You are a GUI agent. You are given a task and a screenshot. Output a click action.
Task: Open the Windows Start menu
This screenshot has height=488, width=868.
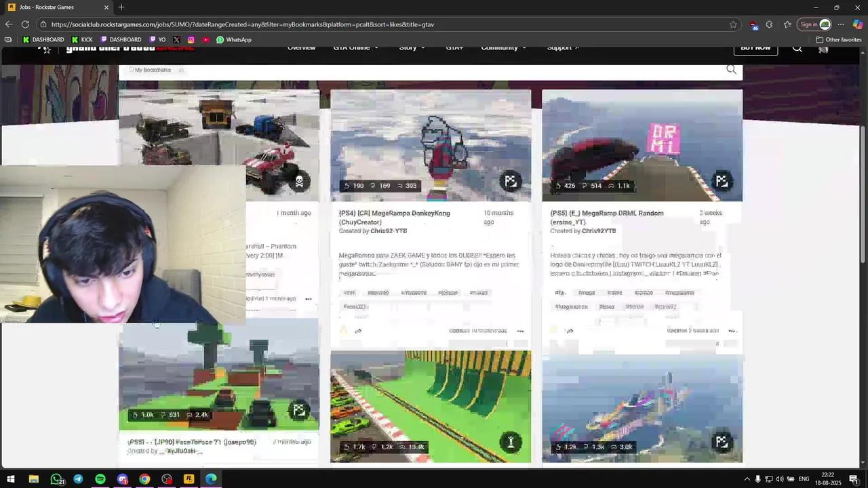[11, 479]
